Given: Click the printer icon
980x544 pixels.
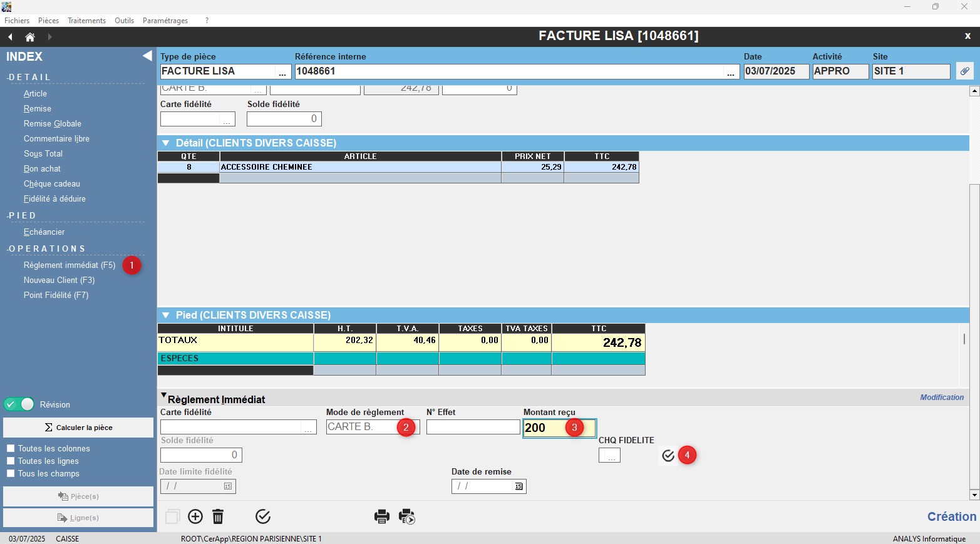Looking at the screenshot, I should pyautogui.click(x=381, y=516).
